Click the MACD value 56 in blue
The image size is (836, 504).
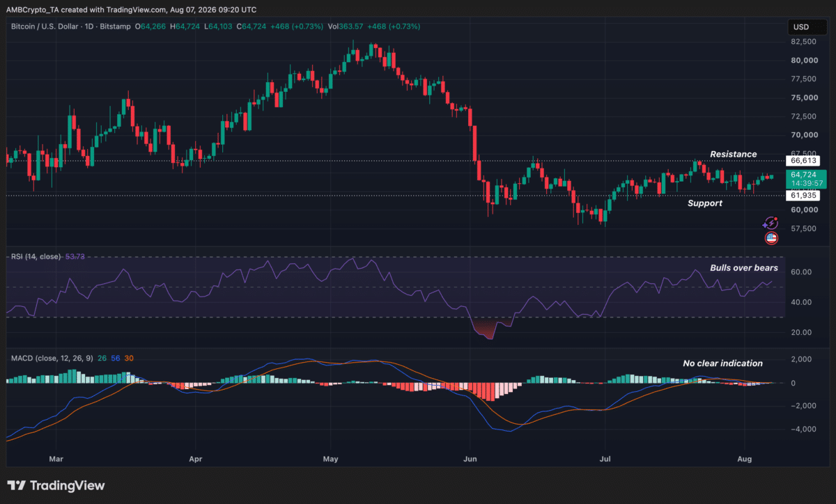pos(116,358)
